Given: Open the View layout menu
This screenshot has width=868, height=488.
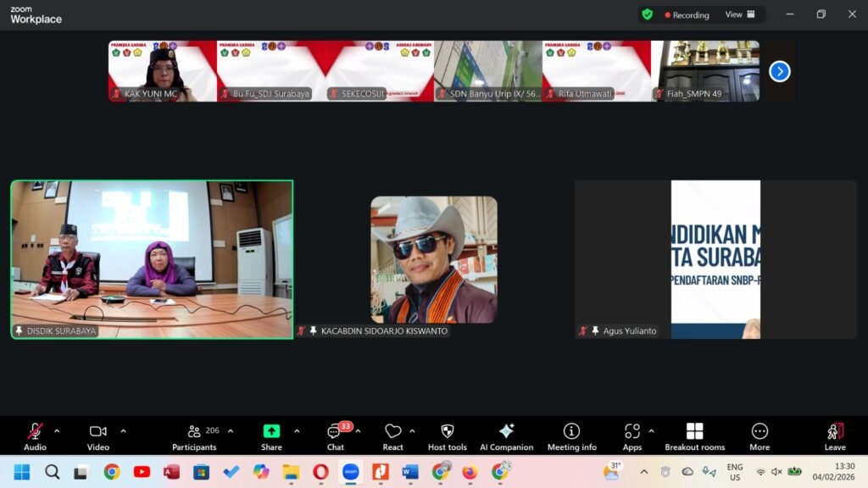Looking at the screenshot, I should click(740, 14).
